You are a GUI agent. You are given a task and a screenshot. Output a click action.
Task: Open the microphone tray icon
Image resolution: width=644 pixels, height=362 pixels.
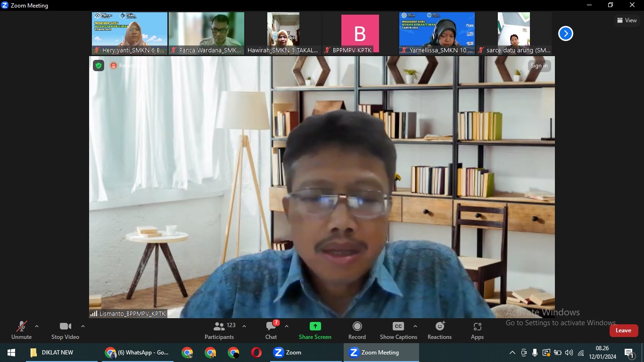click(535, 353)
